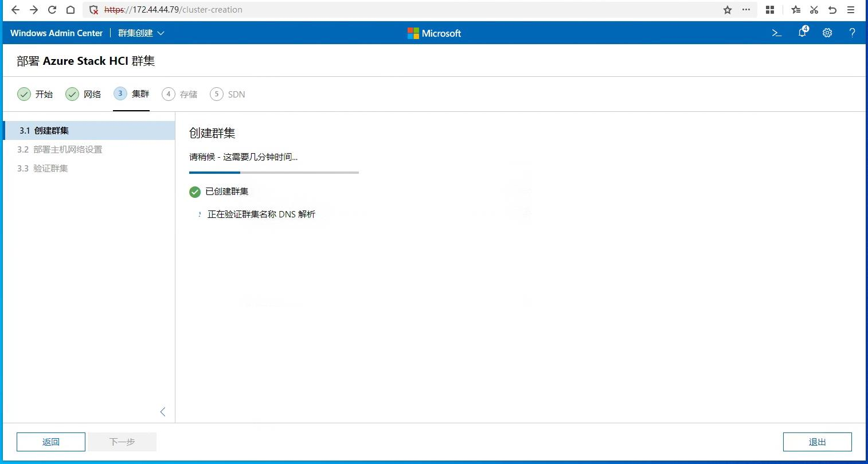Open the browser extensions grid icon
Screen dimensions: 868x464
click(770, 10)
